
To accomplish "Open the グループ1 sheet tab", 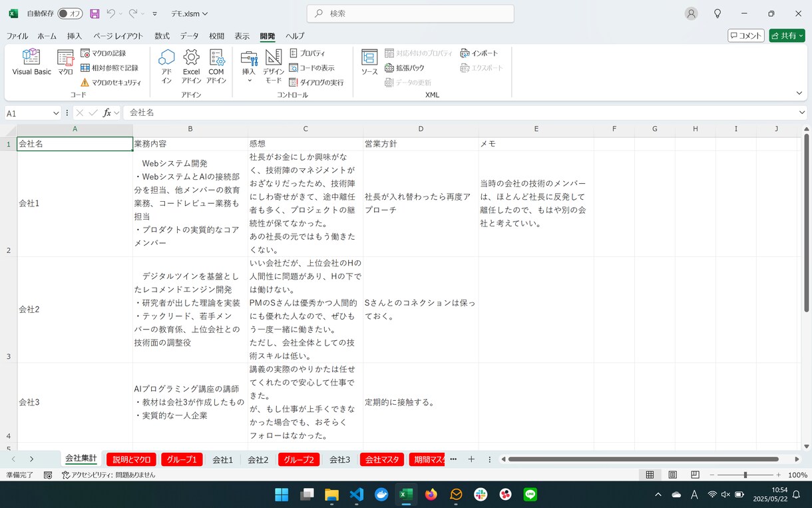I will point(182,459).
